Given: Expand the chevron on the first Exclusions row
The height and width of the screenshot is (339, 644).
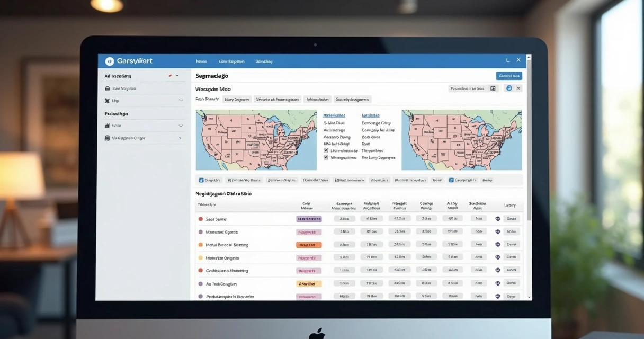Looking at the screenshot, I should 181,126.
